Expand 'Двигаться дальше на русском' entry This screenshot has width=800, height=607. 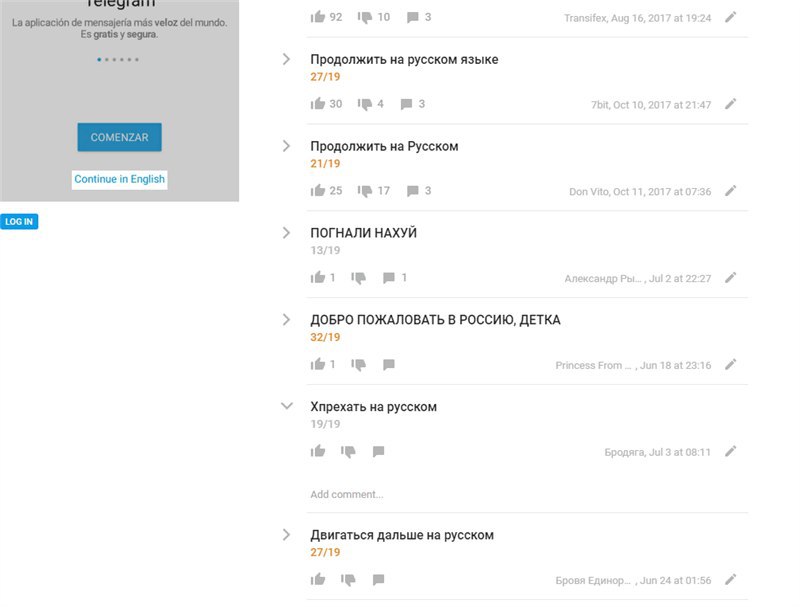tap(286, 535)
